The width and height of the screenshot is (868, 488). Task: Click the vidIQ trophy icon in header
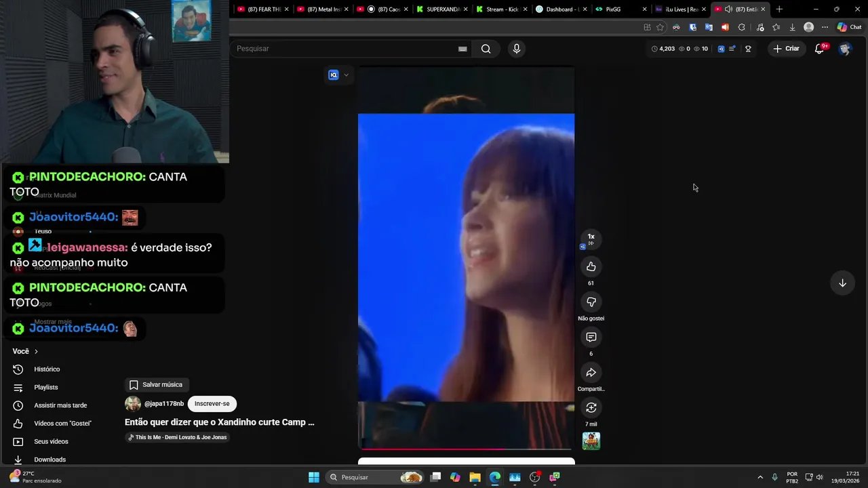(x=748, y=49)
